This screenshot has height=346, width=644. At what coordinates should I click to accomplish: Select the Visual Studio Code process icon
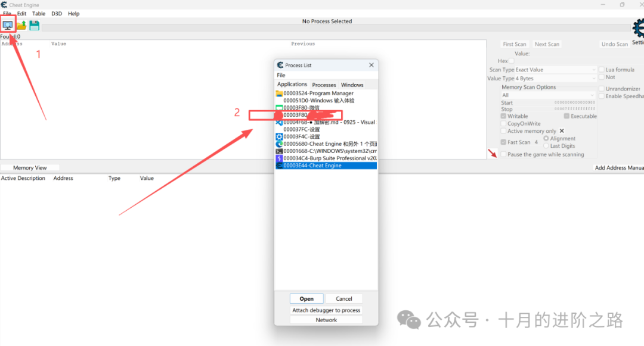click(279, 122)
